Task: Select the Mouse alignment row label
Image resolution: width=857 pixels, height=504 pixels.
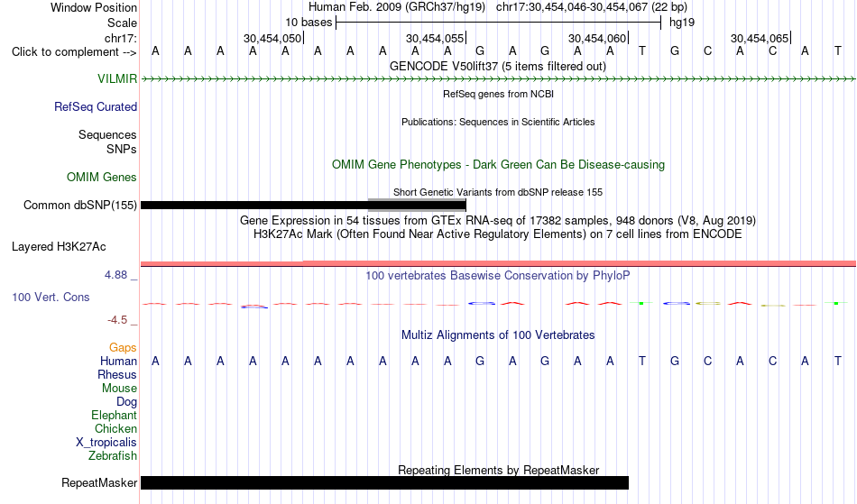Action: 119,389
